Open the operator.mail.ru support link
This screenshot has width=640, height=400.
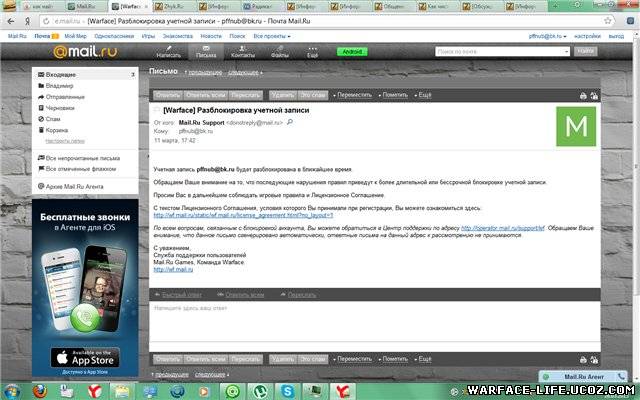[503, 228]
